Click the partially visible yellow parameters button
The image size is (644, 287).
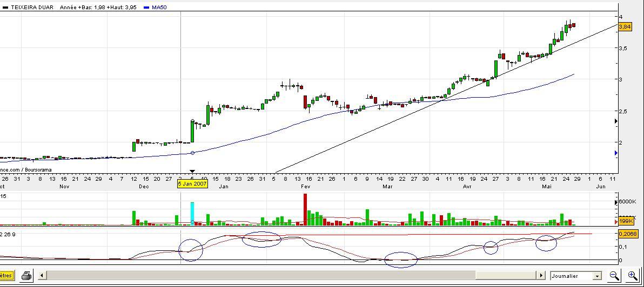click(x=6, y=276)
